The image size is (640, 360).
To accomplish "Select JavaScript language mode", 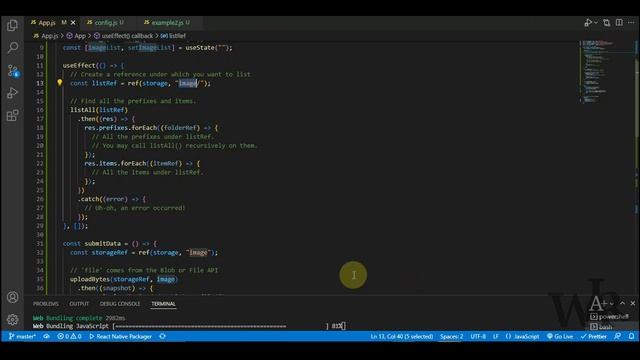I will (522, 336).
